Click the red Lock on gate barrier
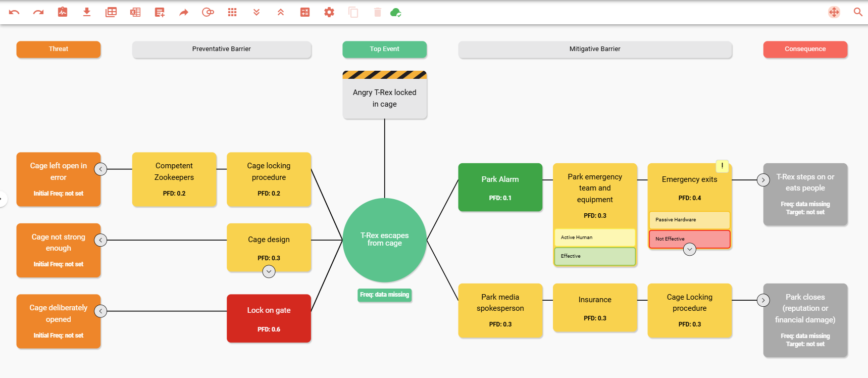This screenshot has height=378, width=868. pyautogui.click(x=269, y=318)
